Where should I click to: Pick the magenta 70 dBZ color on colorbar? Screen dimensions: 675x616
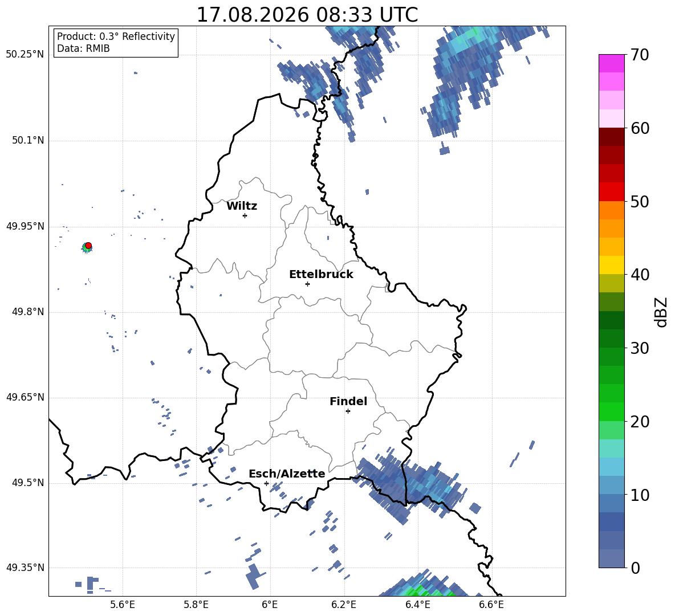[611, 63]
